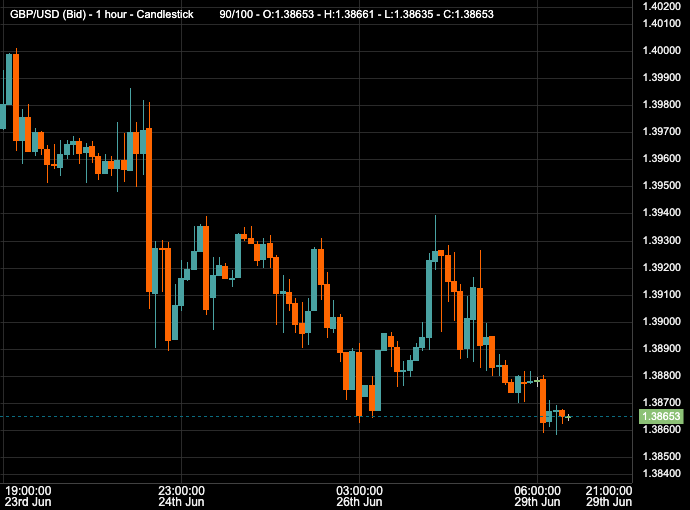Select the 90/100 OHLC readout text
The height and width of the screenshot is (510, 690).
356,14
